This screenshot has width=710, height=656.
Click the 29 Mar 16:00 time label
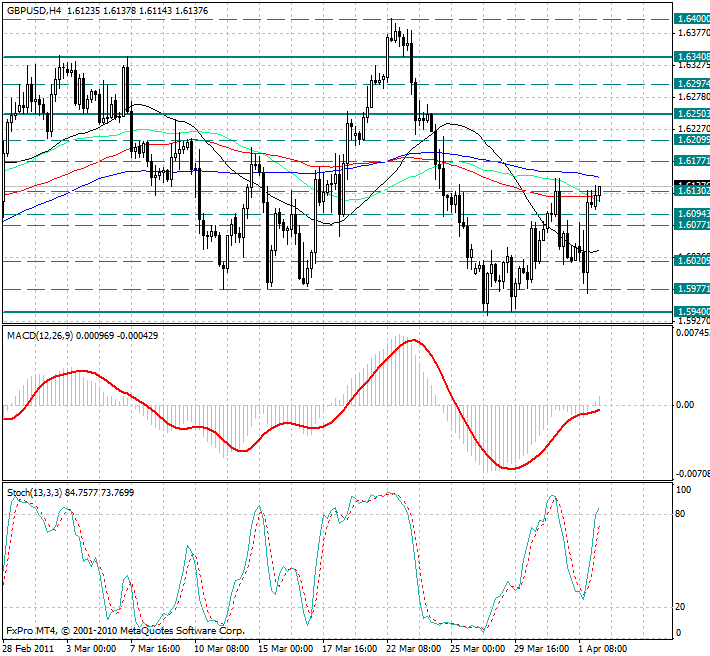542,649
